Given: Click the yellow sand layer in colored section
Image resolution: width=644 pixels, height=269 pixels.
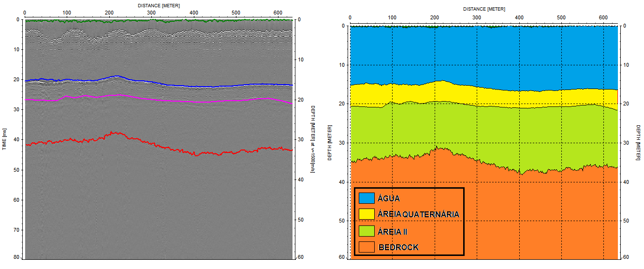Looking at the screenshot, I should coord(484,97).
